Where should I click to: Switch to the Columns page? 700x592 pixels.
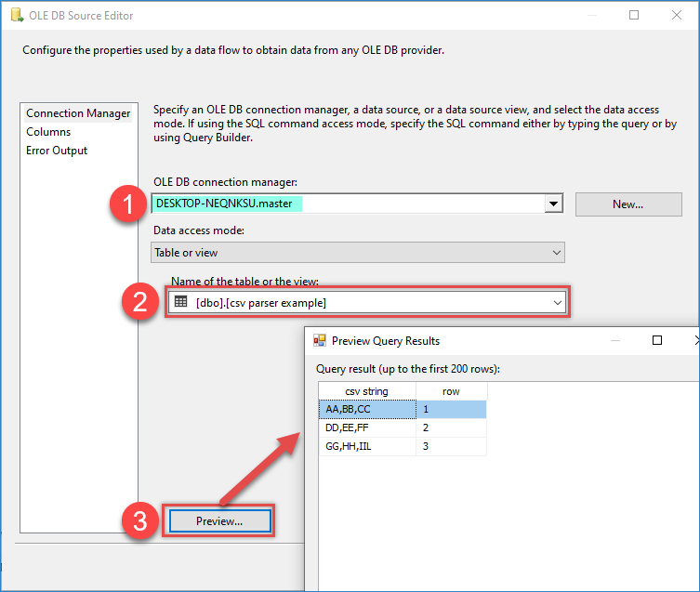[x=48, y=132]
